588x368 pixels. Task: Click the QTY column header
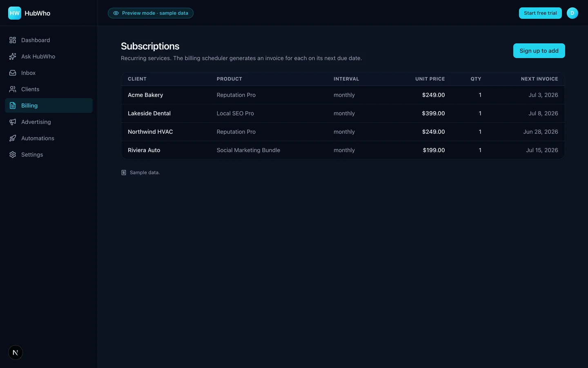(x=476, y=79)
